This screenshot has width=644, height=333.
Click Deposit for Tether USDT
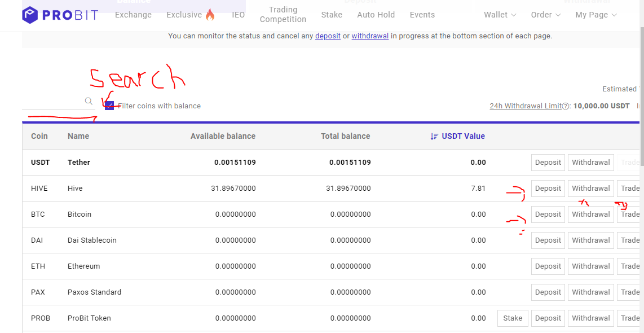(x=548, y=163)
